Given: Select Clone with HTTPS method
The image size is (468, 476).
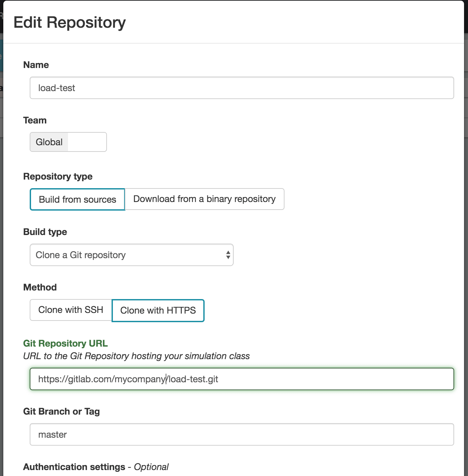Looking at the screenshot, I should pyautogui.click(x=158, y=310).
